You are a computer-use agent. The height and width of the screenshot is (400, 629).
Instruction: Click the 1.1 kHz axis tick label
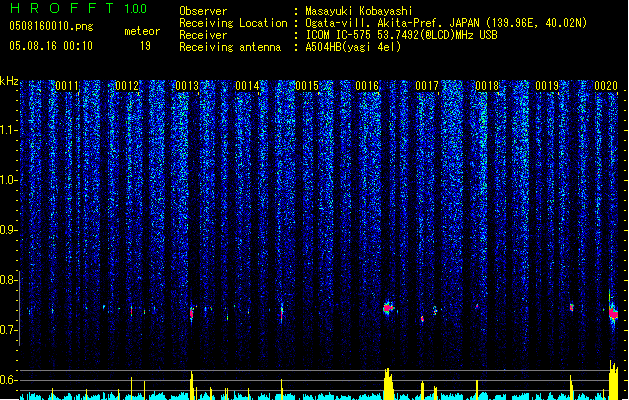click(x=9, y=130)
